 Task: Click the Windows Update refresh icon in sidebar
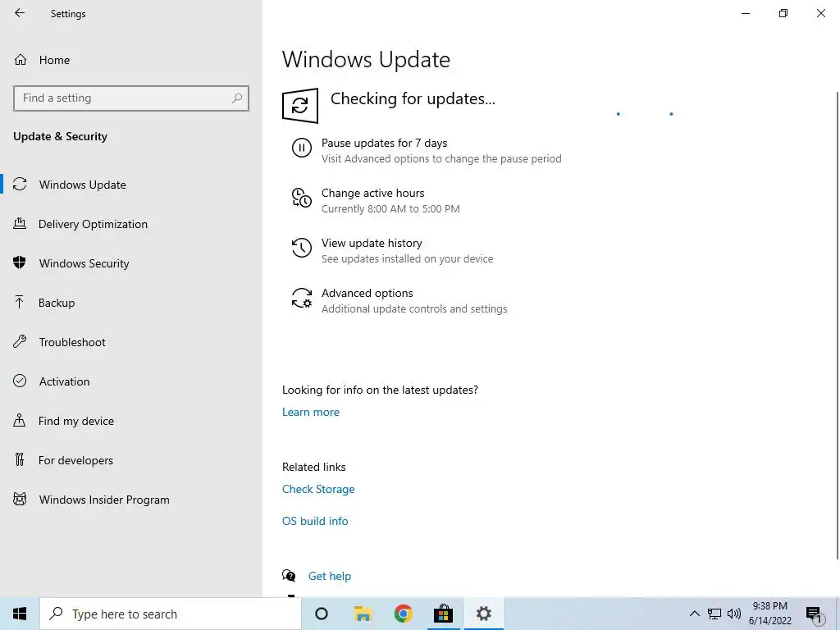coord(20,185)
